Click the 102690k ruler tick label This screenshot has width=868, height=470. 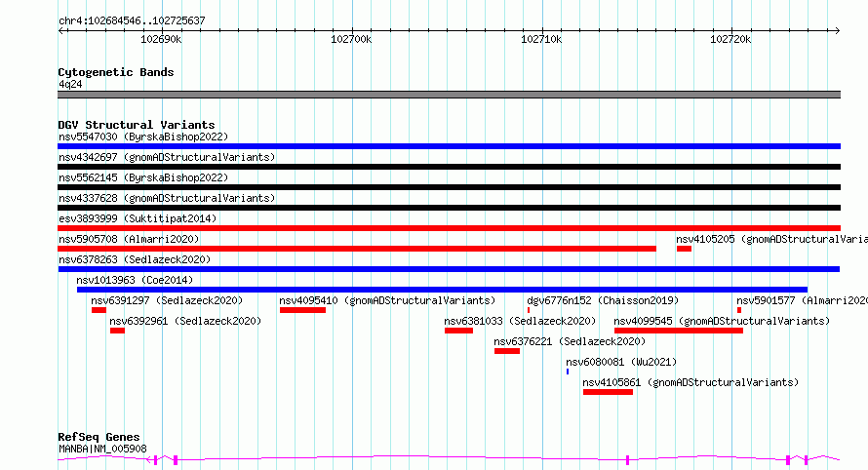pyautogui.click(x=161, y=39)
